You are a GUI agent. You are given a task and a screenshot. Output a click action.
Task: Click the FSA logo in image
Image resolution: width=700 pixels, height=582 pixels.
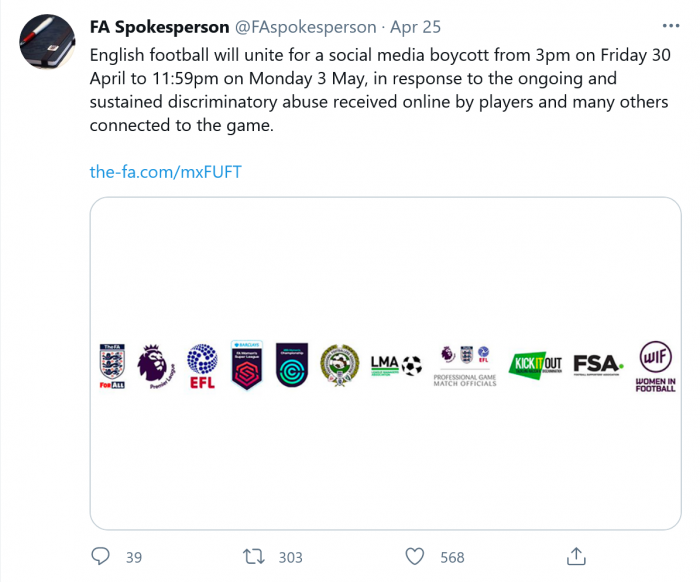(x=599, y=363)
